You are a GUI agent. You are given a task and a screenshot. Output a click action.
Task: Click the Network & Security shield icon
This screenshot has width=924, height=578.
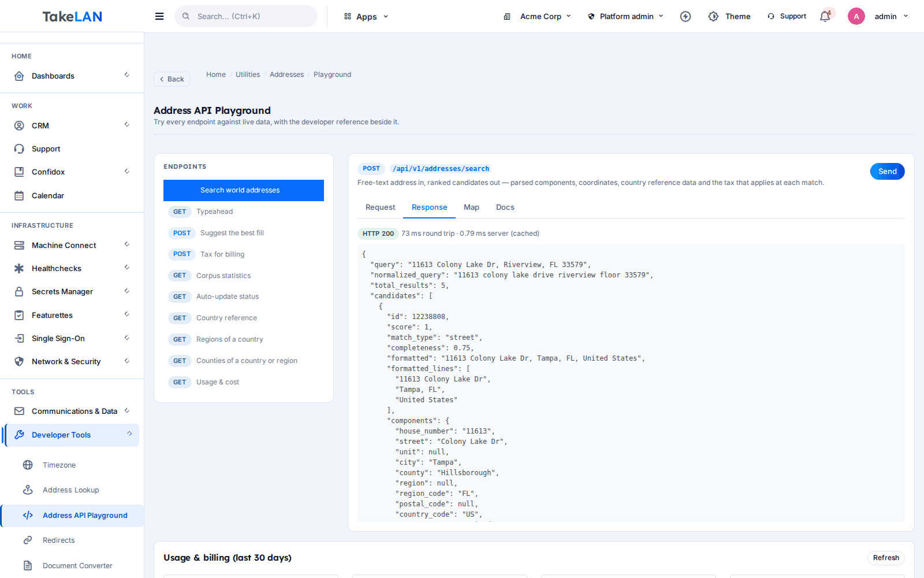[x=19, y=361]
